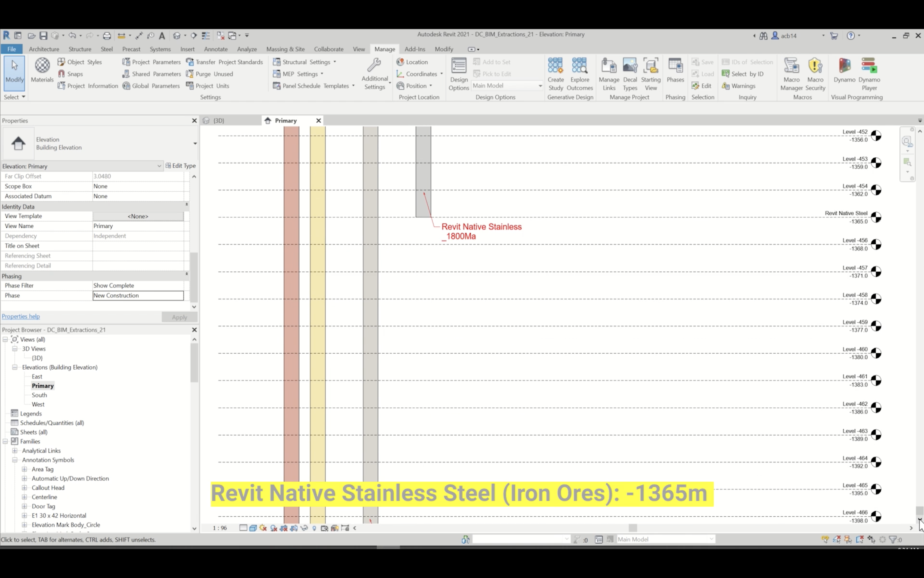Switch to the Architecture ribbon tab
924x578 pixels.
[44, 49]
